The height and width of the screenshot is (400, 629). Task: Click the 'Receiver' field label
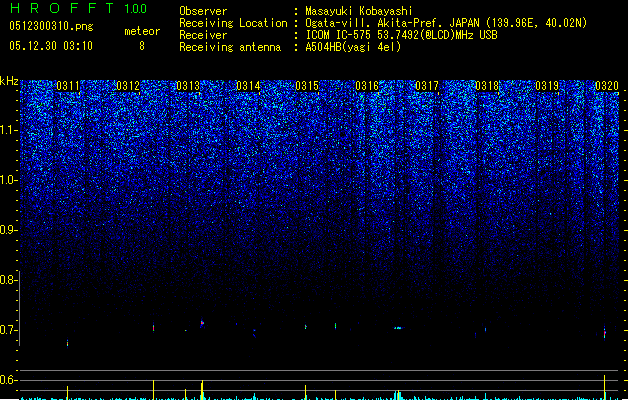[203, 35]
